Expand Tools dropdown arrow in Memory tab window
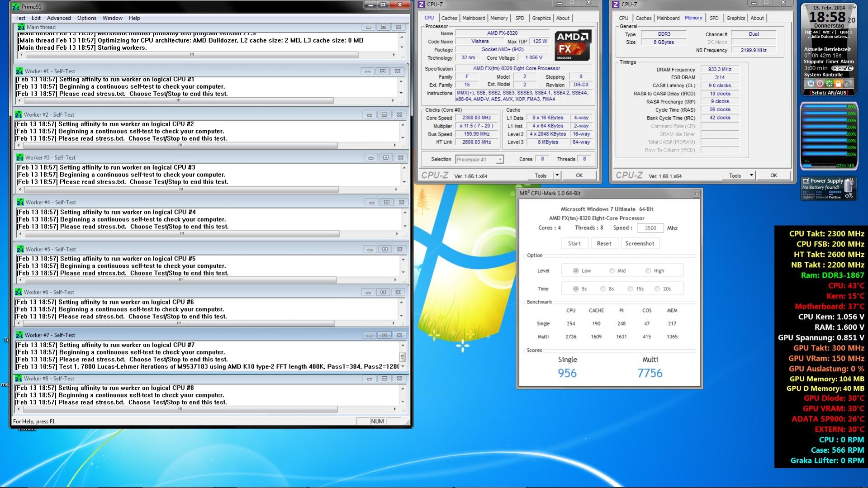The width and height of the screenshot is (868, 488). pyautogui.click(x=751, y=175)
